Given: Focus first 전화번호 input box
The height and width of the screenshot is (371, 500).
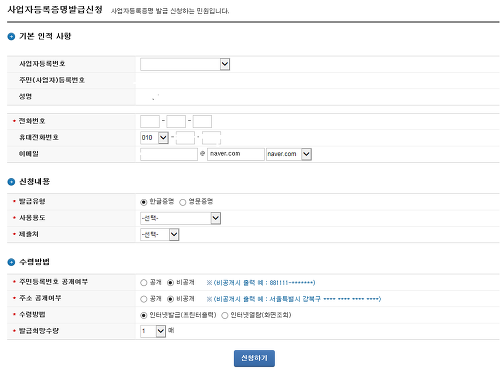Looking at the screenshot, I should pyautogui.click(x=150, y=121).
